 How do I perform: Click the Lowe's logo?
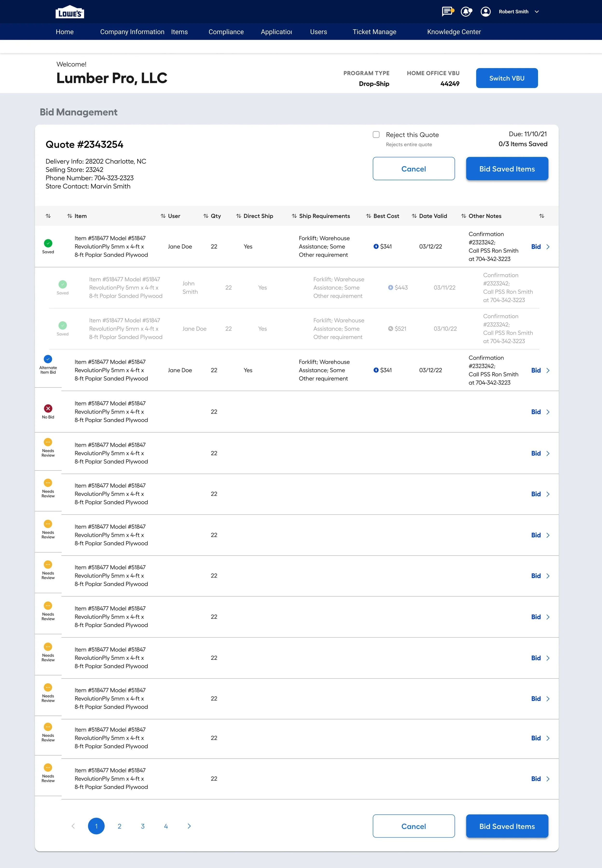[70, 13]
